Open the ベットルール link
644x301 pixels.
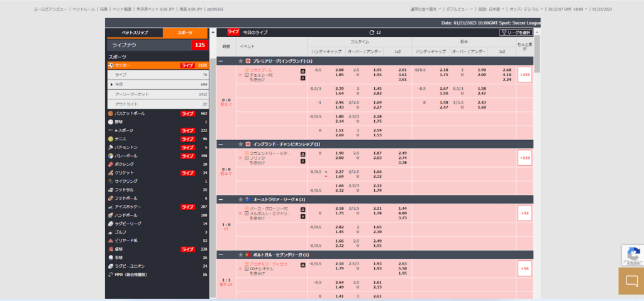tap(84, 9)
